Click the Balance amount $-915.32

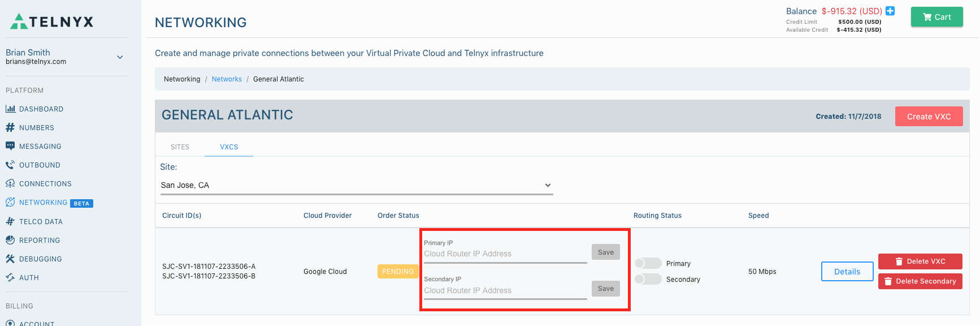[x=852, y=11]
